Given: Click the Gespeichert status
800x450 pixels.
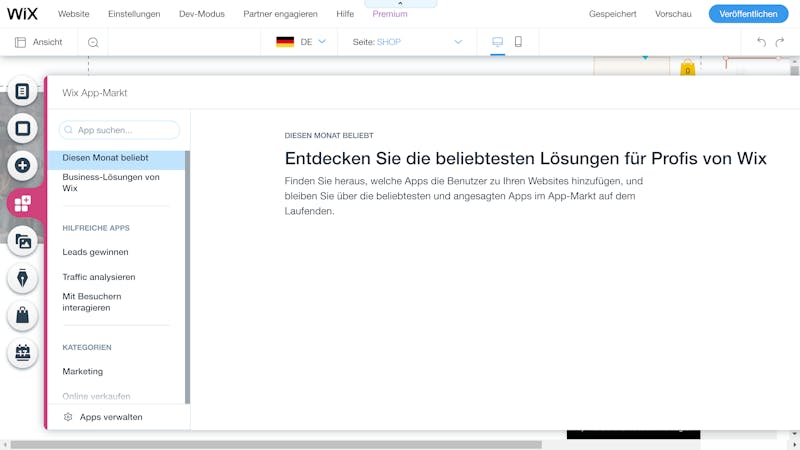Looking at the screenshot, I should pos(612,14).
